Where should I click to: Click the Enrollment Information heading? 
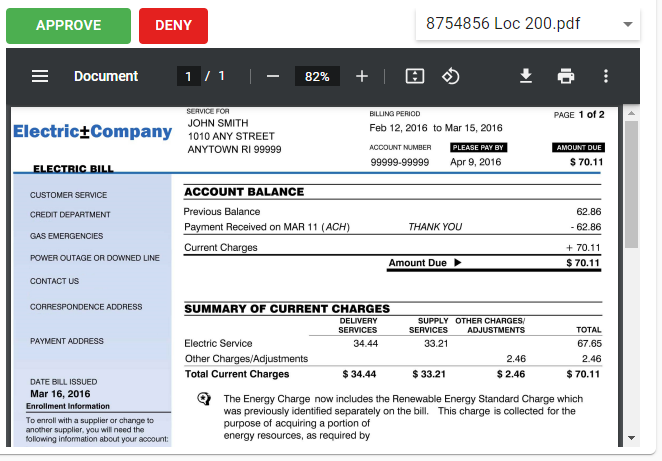pyautogui.click(x=68, y=406)
